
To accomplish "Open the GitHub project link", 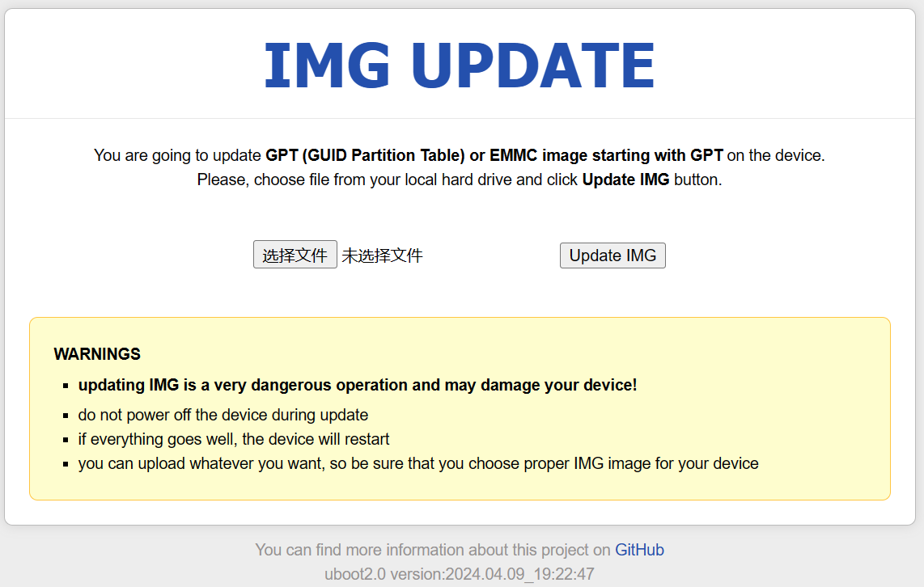I will pos(639,549).
